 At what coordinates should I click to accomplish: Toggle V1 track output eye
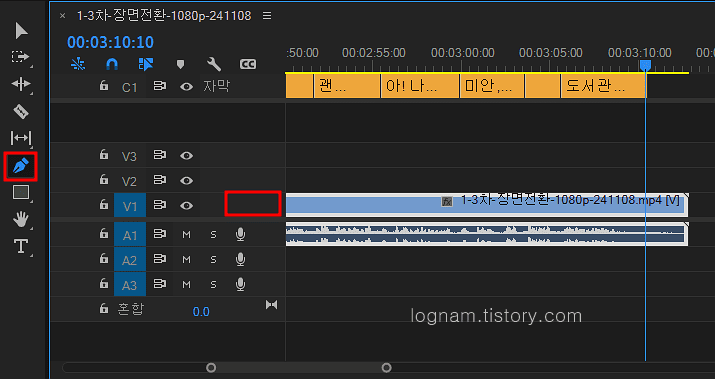coord(186,206)
